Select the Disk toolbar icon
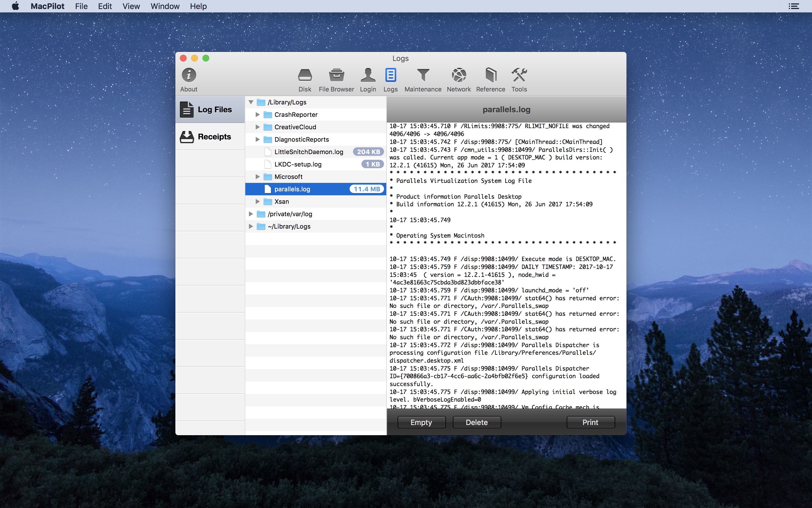The image size is (812, 508). [305, 80]
